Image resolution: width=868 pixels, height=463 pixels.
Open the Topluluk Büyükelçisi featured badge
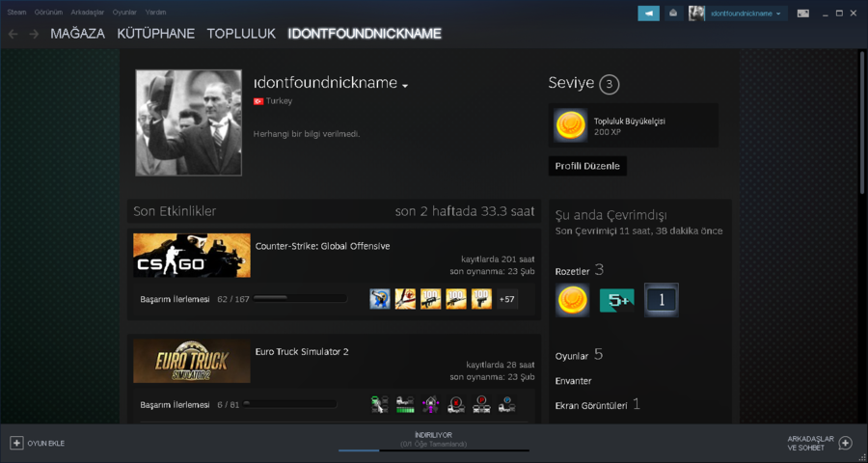pyautogui.click(x=634, y=125)
